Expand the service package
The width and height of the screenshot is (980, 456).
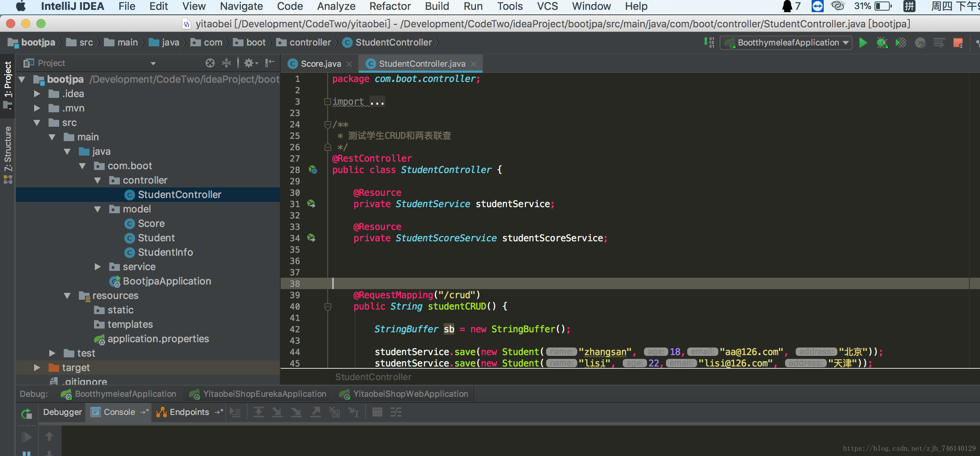(x=97, y=266)
